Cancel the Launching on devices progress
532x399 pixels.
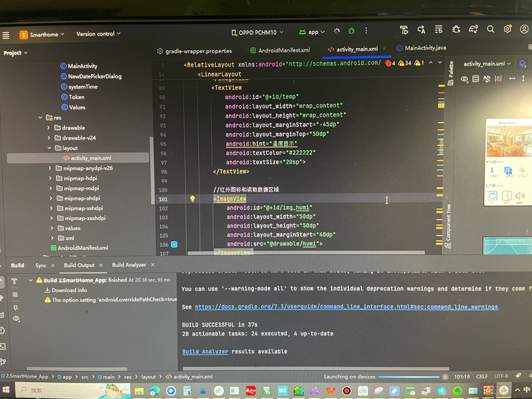445,377
